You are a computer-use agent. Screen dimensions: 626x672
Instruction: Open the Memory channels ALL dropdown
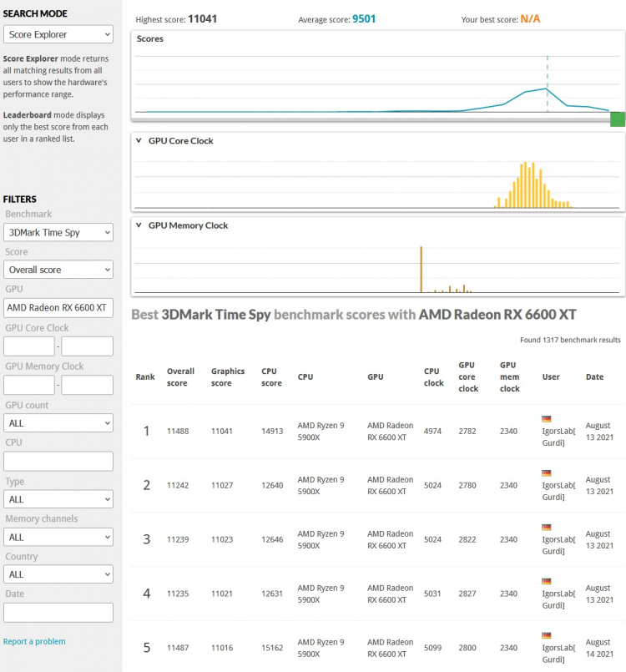pyautogui.click(x=58, y=537)
